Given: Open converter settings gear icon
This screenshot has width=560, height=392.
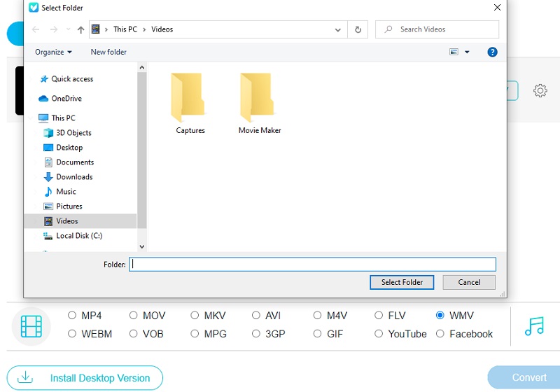Looking at the screenshot, I should tap(540, 91).
